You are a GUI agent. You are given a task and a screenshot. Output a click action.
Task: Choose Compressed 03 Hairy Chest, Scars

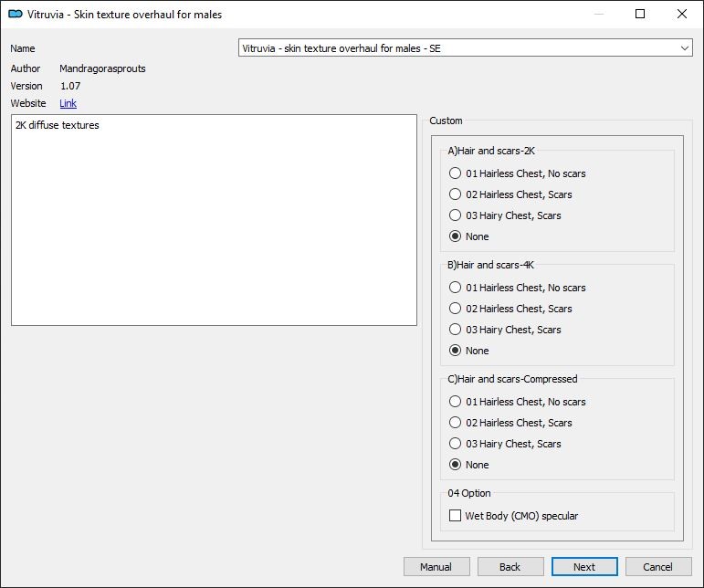456,444
